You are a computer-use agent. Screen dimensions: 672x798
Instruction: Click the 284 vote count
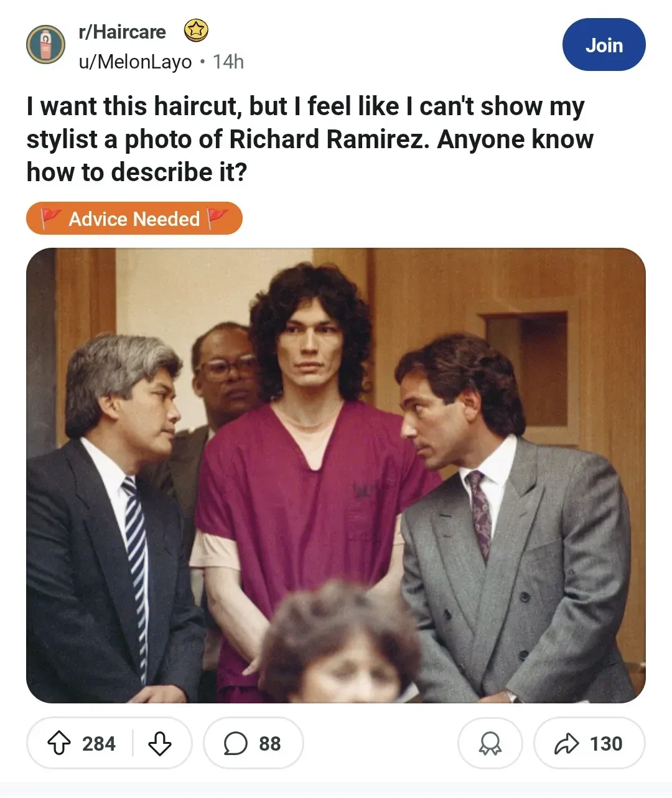click(x=99, y=743)
